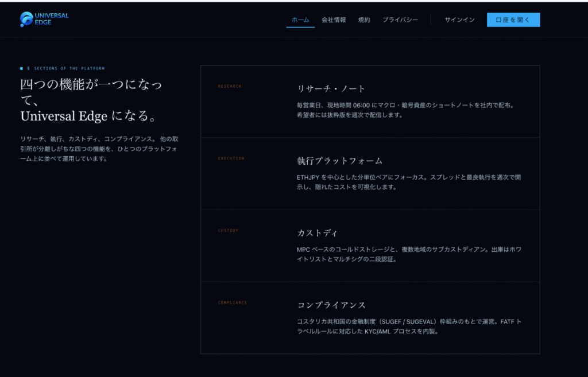Click the COMPLIANCE label
This screenshot has height=377, width=588.
[233, 302]
